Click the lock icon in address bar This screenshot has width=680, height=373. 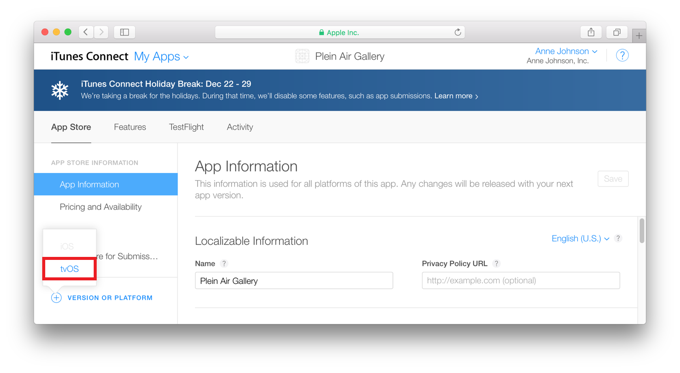pyautogui.click(x=321, y=33)
